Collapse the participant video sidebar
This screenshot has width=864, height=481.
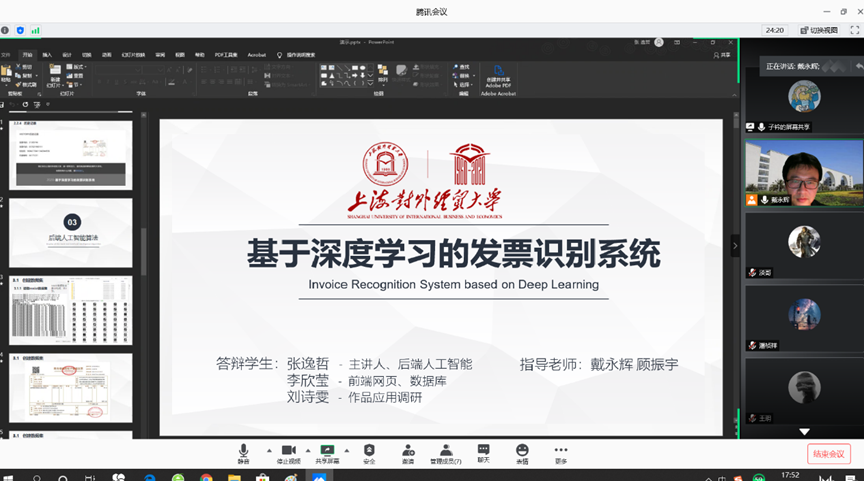(x=736, y=245)
